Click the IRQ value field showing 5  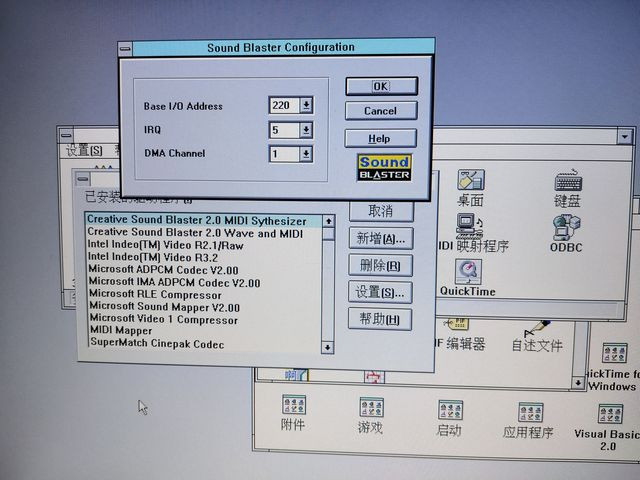tap(284, 130)
